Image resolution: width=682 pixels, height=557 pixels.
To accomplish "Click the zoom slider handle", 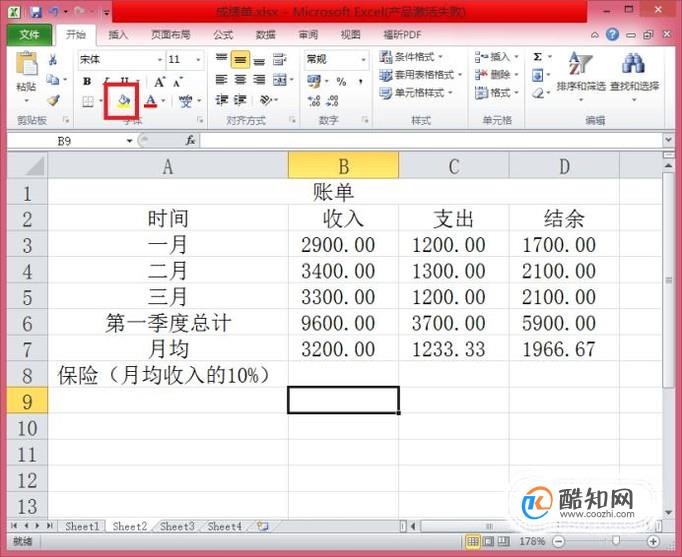I will (x=616, y=540).
